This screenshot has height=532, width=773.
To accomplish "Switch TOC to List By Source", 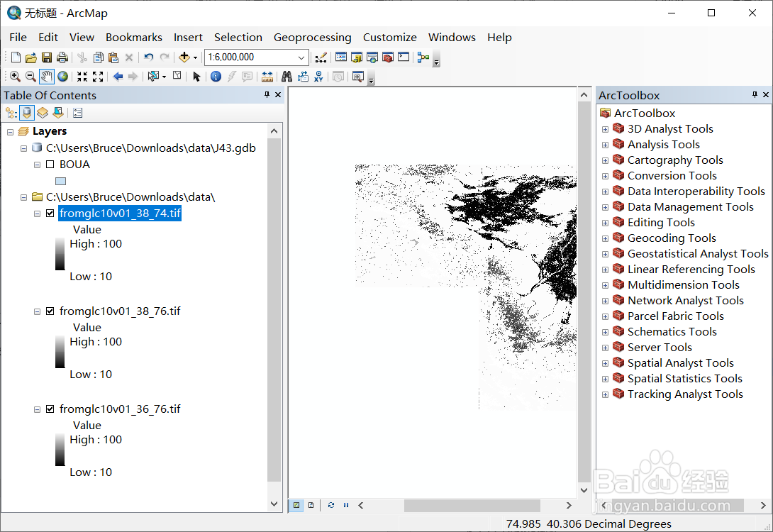I will tap(27, 113).
